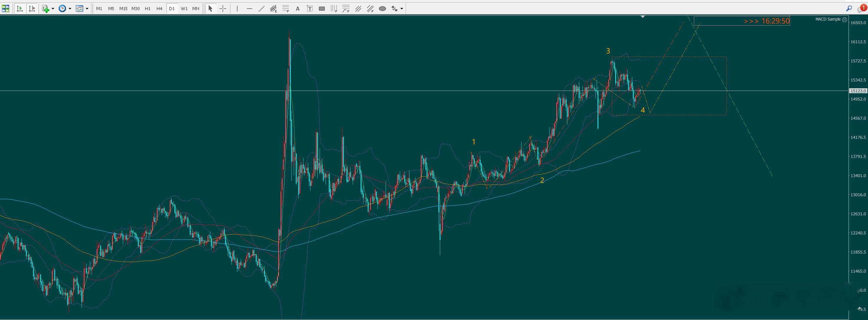Image resolution: width=868 pixels, height=320 pixels.
Task: Select the trendline drawing tool
Action: (x=261, y=9)
